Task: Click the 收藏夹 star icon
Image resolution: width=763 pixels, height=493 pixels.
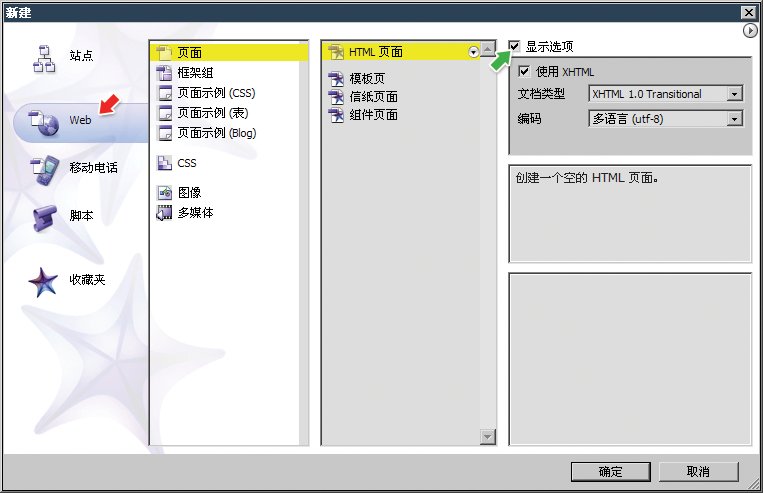Action: pyautogui.click(x=43, y=282)
